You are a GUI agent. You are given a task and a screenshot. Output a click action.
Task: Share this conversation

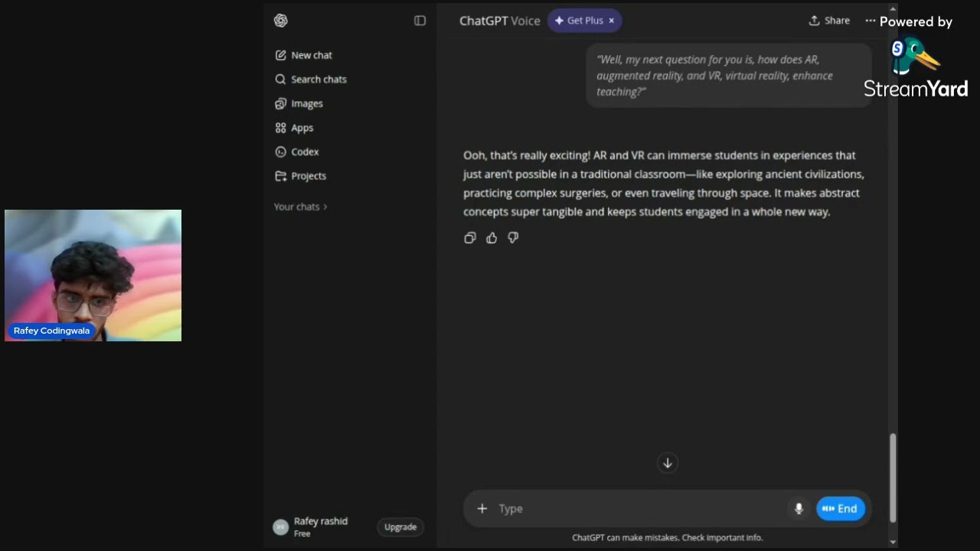click(829, 21)
